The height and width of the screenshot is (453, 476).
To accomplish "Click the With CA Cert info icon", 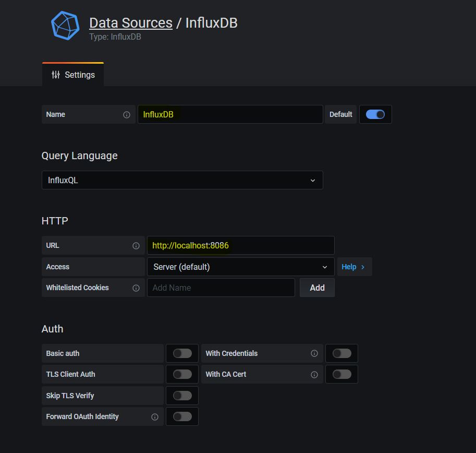I will [x=314, y=375].
